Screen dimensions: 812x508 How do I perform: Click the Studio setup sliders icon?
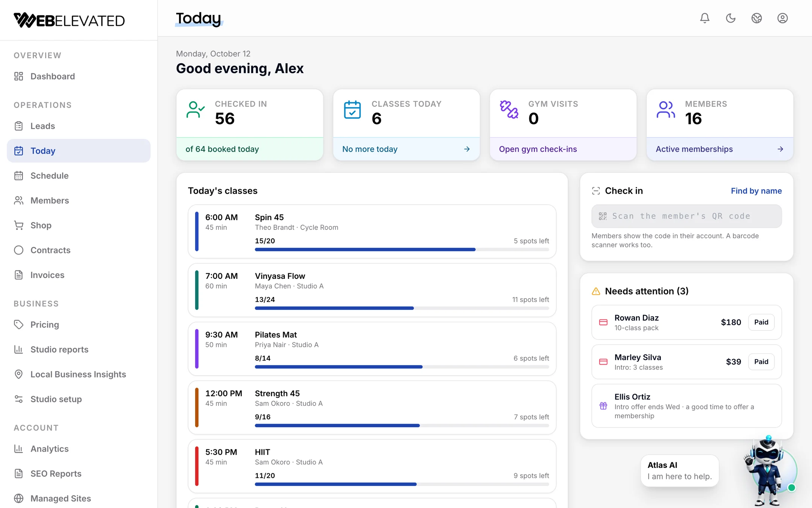pos(19,399)
